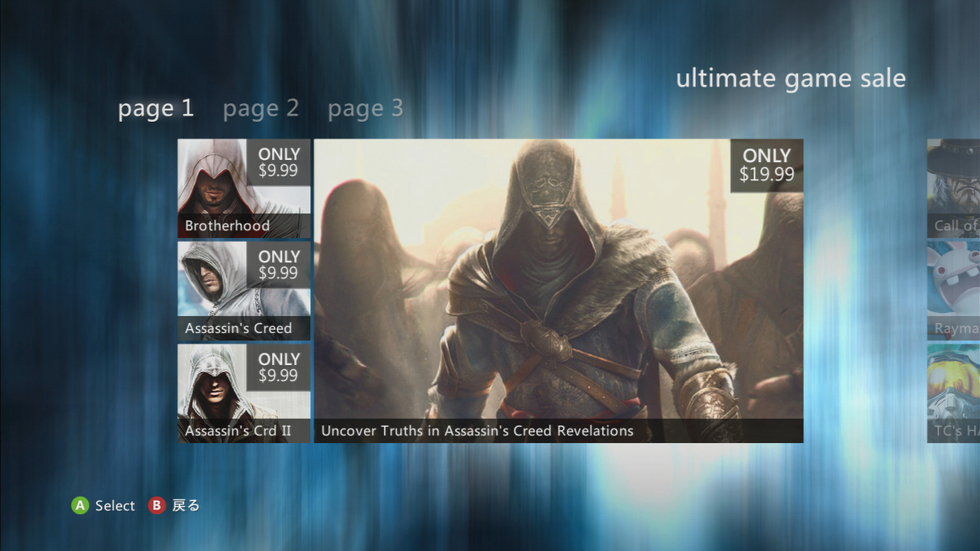The image size is (980, 551).
Task: Open the TC's tile at right edge
Action: coord(954,393)
